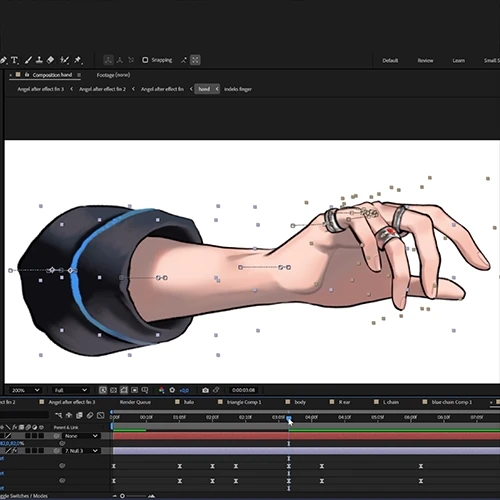Toggle motion blur enable switch

coord(90,415)
